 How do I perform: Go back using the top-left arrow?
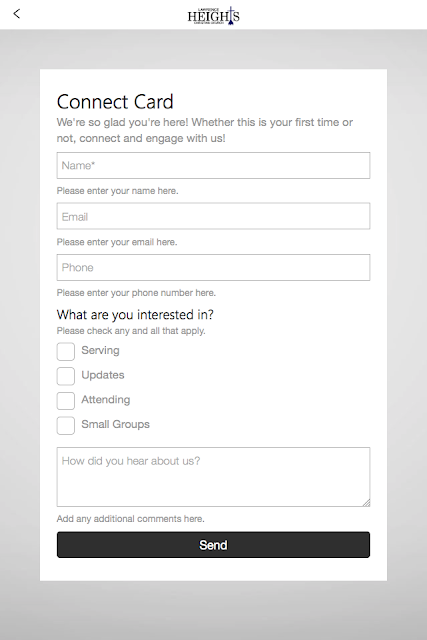click(x=16, y=14)
